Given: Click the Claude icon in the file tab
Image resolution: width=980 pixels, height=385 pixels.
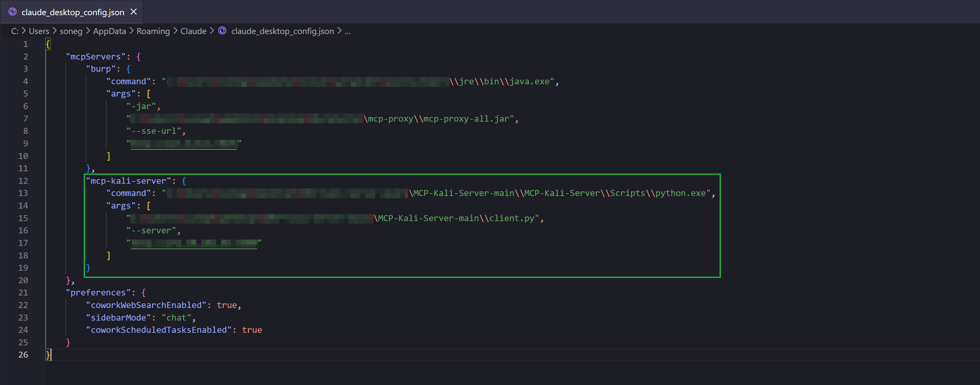Looking at the screenshot, I should 13,12.
